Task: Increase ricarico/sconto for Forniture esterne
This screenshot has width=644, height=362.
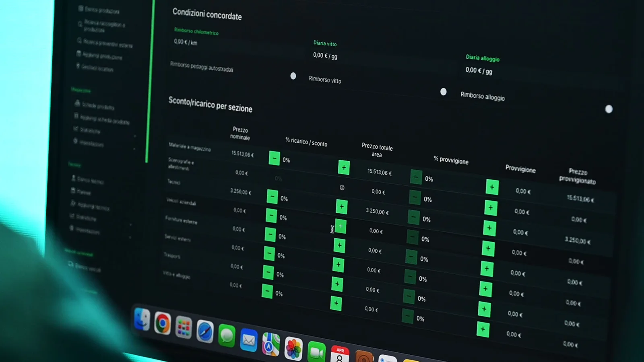Action: (x=339, y=245)
